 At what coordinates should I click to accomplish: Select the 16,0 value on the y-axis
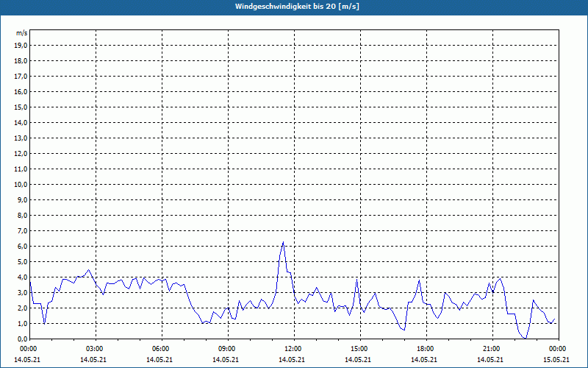point(21,91)
